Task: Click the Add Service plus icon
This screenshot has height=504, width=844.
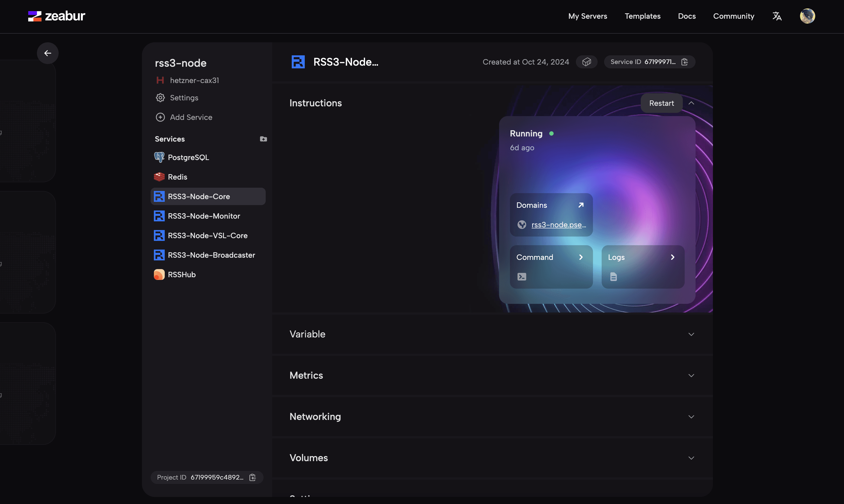Action: [160, 117]
